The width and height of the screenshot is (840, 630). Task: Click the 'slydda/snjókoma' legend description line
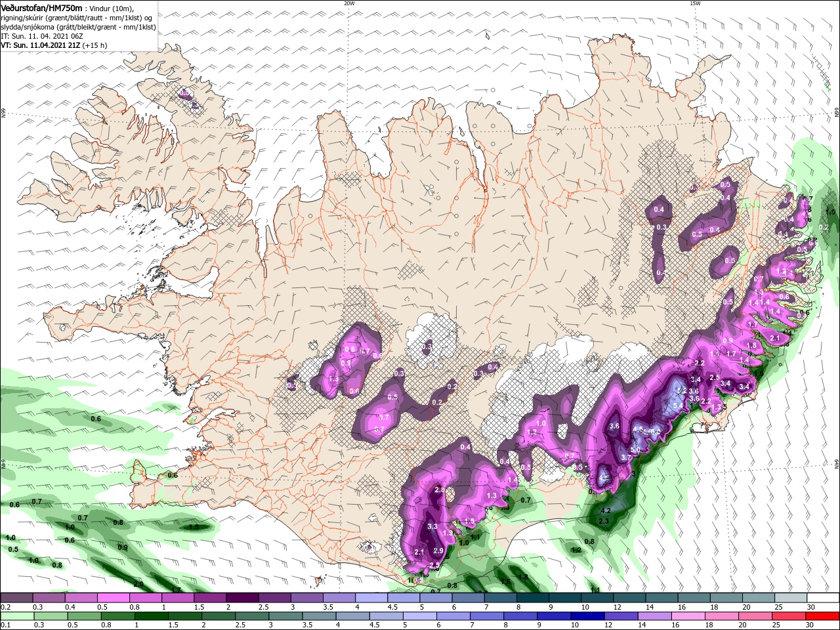(78, 27)
